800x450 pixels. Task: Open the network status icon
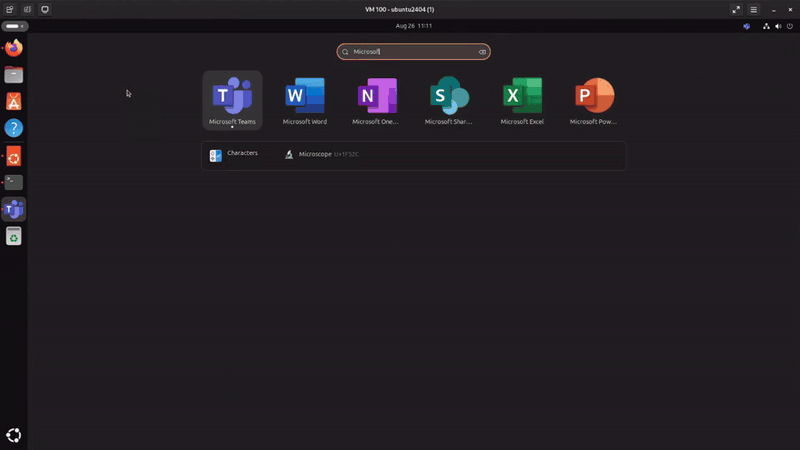pyautogui.click(x=766, y=26)
